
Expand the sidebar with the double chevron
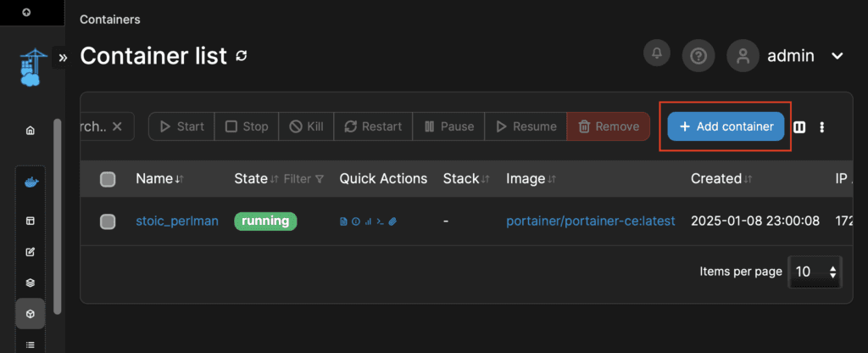63,58
